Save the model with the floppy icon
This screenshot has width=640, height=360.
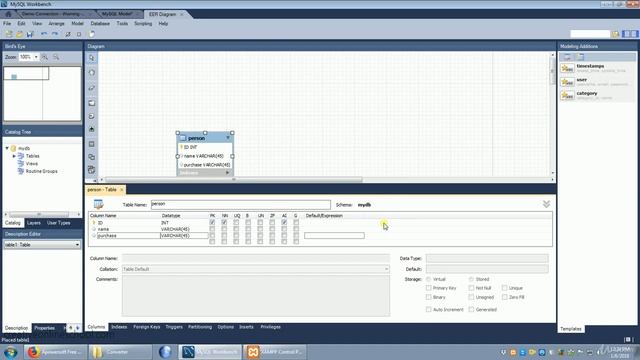tap(30, 34)
